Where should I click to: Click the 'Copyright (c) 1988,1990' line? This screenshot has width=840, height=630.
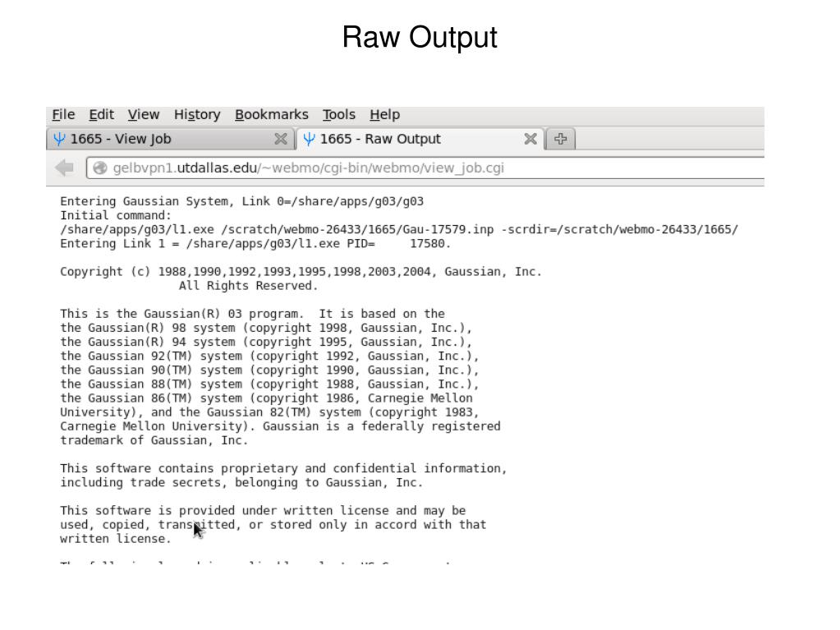301,272
